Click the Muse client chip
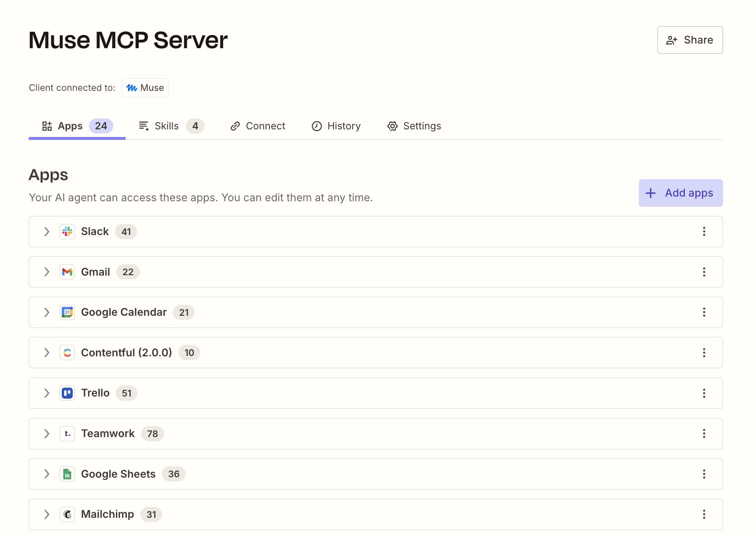Viewport: 756px width, 536px height. 145,88
